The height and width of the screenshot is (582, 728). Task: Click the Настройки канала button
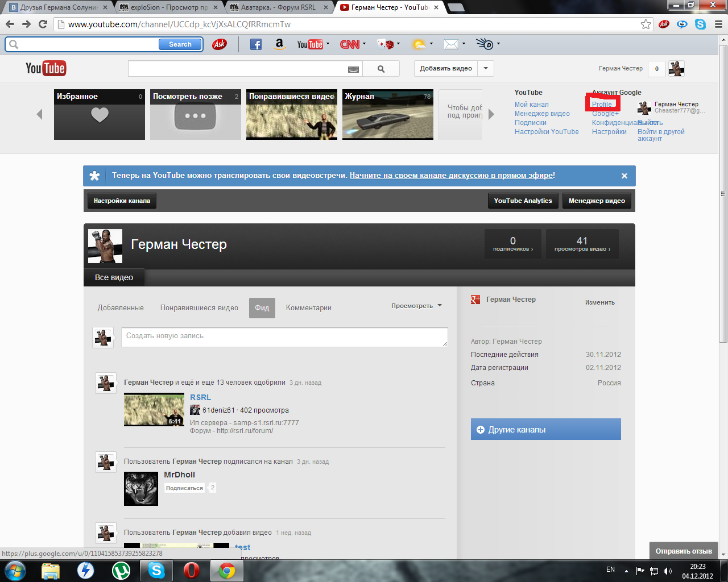click(x=122, y=201)
